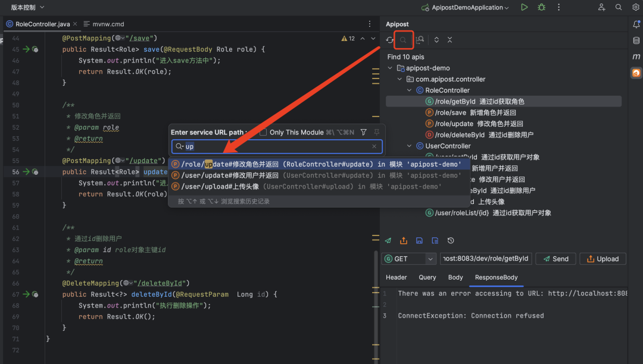Click the search API icon in Apipost toolbar
The image size is (643, 364).
pyautogui.click(x=403, y=40)
